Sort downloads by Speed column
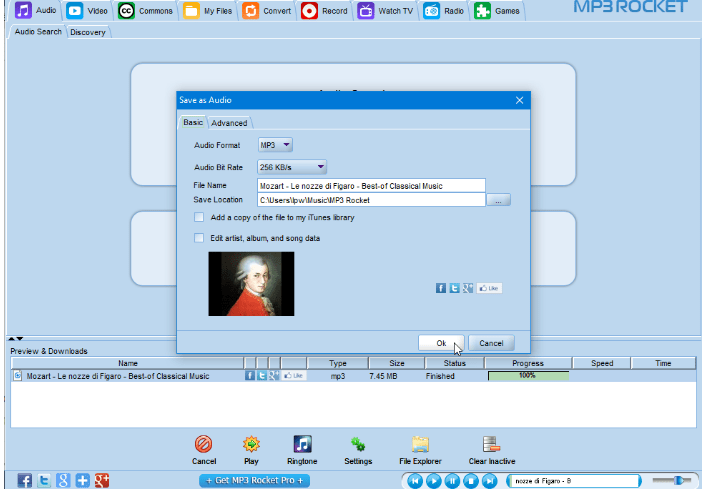The height and width of the screenshot is (497, 707). [x=602, y=363]
